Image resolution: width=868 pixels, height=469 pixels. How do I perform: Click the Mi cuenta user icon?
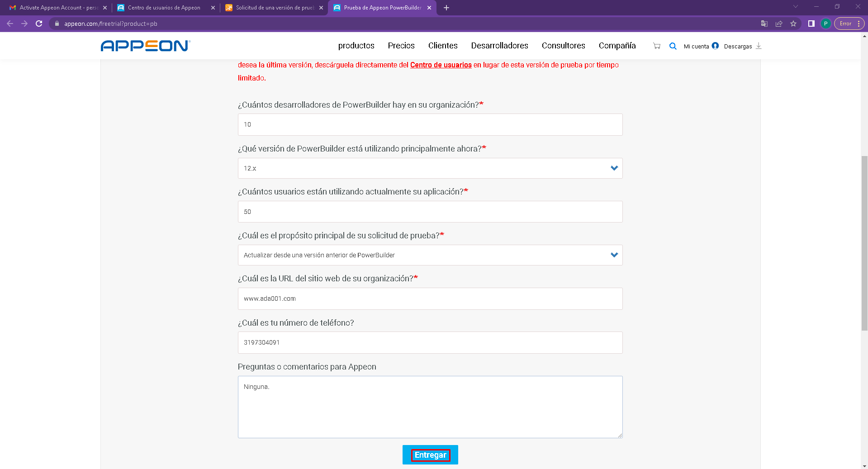pyautogui.click(x=715, y=46)
